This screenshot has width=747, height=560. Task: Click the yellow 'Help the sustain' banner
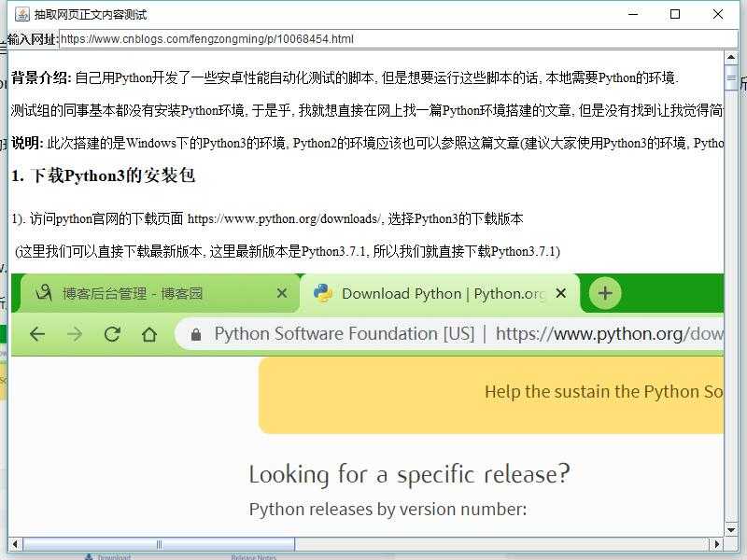(491, 395)
